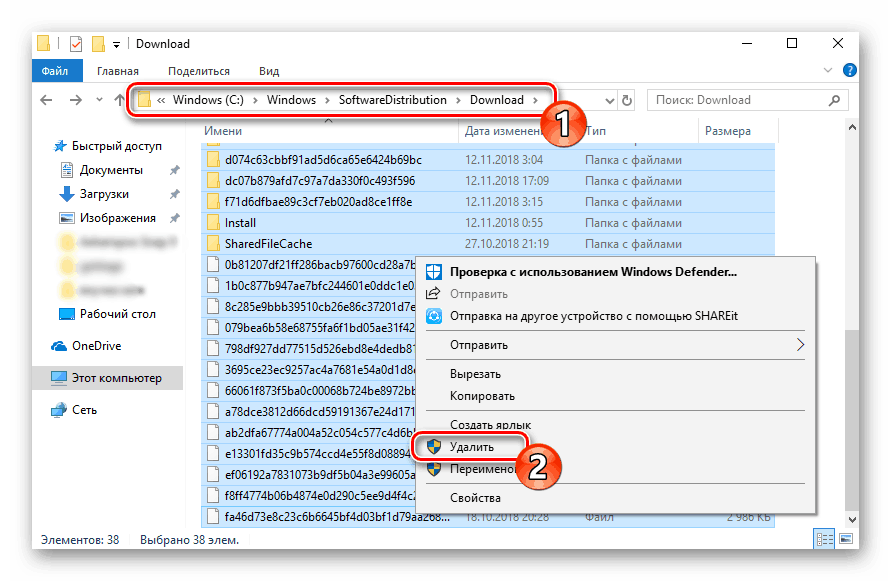Screen dimensions: 891x581
Task: Open the Вид ribbon tab
Action: 269,71
